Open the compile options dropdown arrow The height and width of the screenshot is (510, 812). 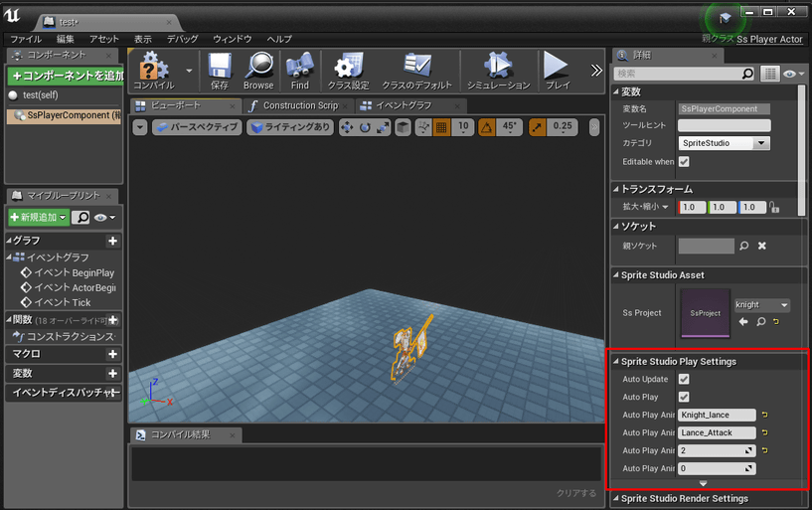pyautogui.click(x=189, y=71)
